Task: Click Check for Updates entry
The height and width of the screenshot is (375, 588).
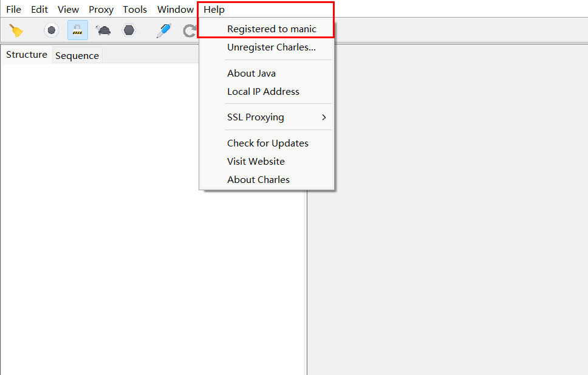Action: pyautogui.click(x=267, y=143)
